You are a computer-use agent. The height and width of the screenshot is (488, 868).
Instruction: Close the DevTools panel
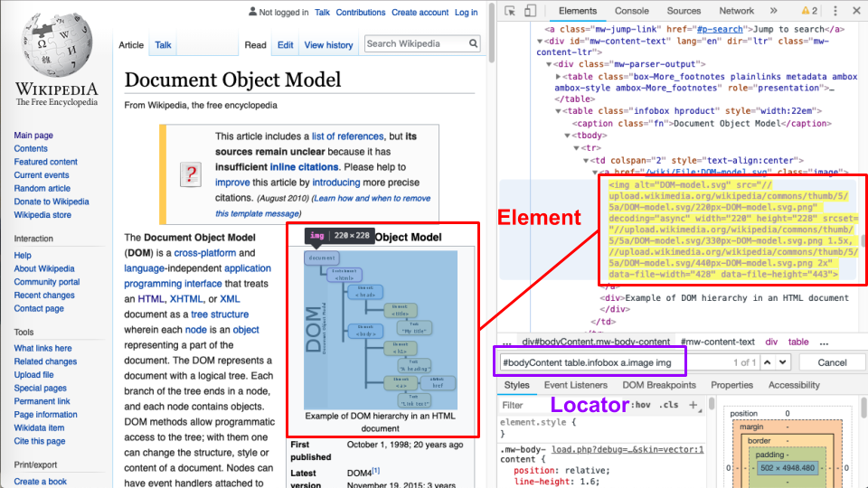(856, 11)
